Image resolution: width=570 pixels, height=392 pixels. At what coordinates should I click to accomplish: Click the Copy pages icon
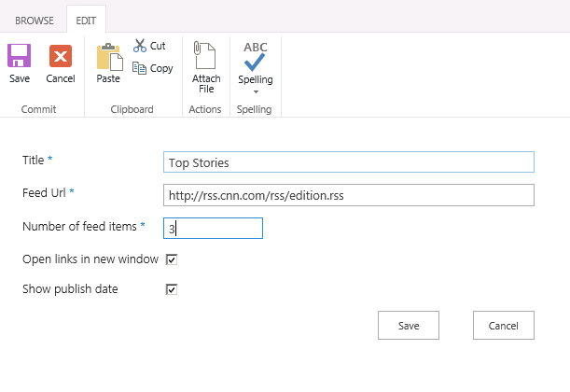139,68
